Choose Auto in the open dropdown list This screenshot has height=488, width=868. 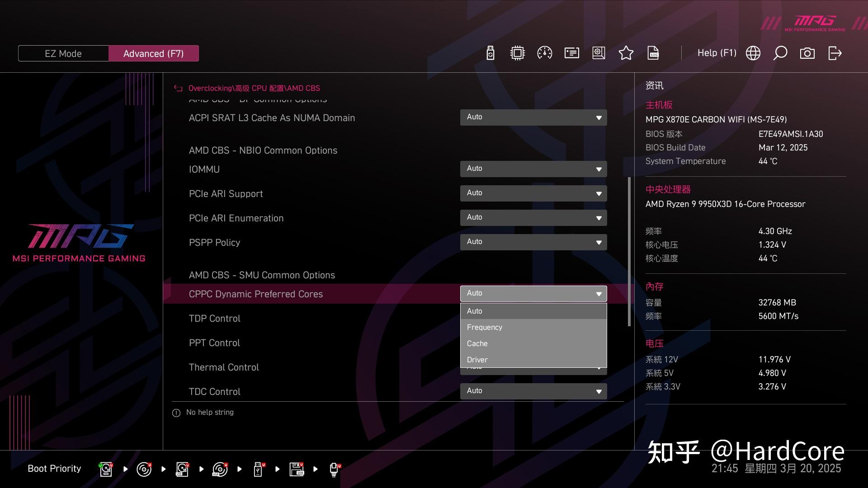click(x=533, y=311)
